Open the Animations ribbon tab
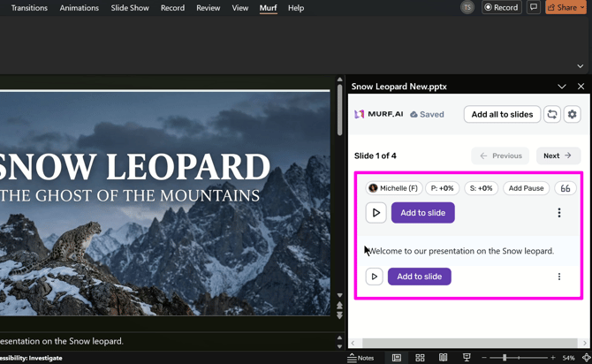This screenshot has height=364, width=592. [x=80, y=8]
